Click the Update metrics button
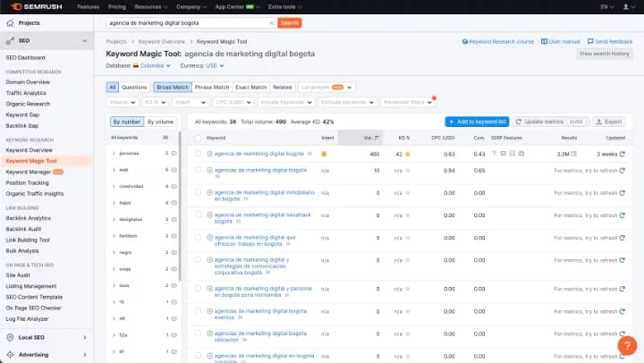This screenshot has height=363, width=644. click(x=550, y=122)
